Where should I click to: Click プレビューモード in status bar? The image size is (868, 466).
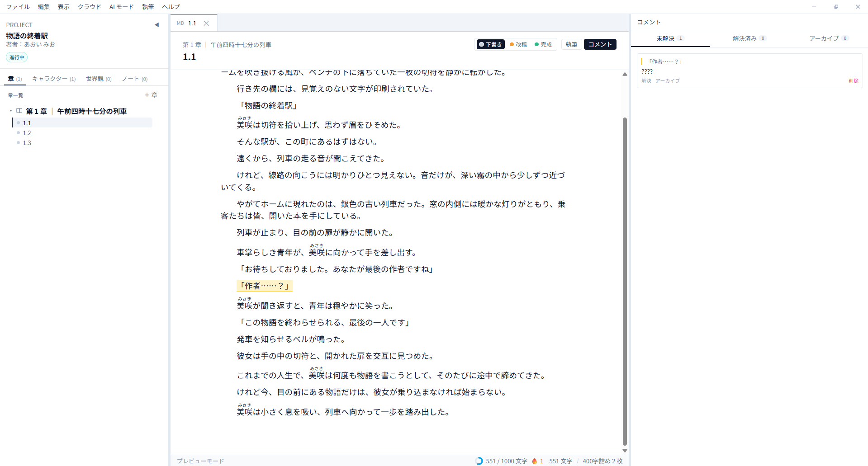(200, 461)
